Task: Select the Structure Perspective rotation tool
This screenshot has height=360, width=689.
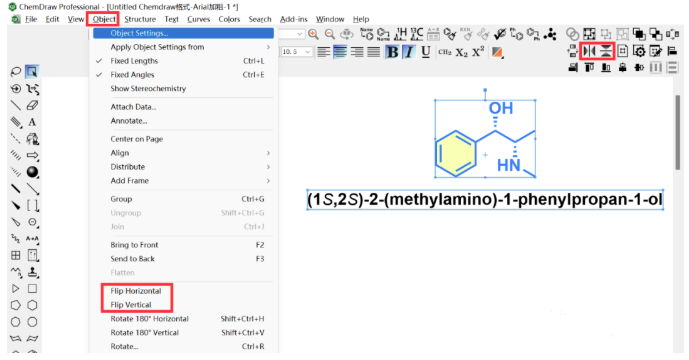Action: tap(16, 89)
